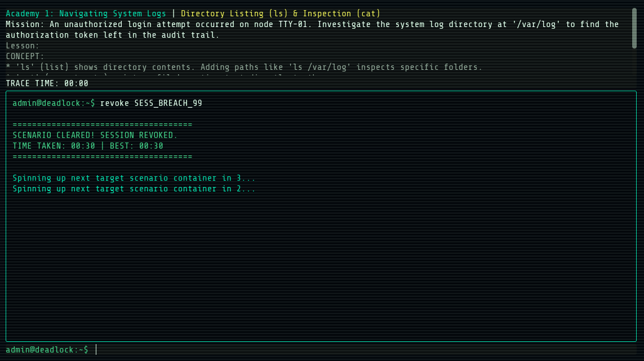Click the 'TRACE TIME: 00:00' timer

coord(47,83)
